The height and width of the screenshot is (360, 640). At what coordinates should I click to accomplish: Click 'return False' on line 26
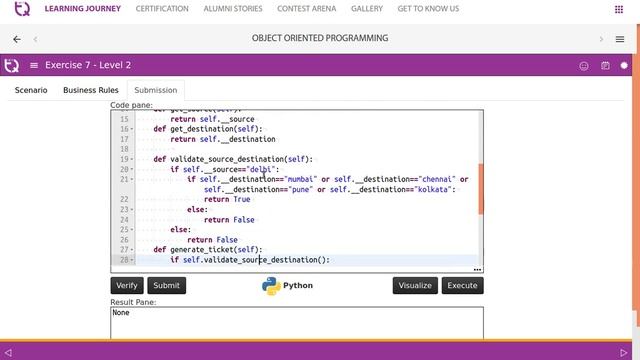click(212, 240)
